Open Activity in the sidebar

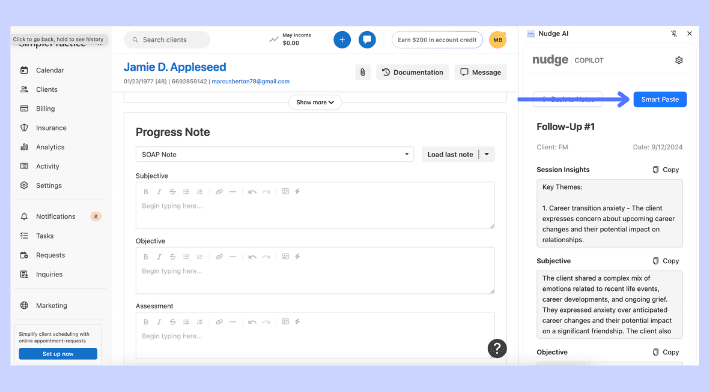coord(48,166)
